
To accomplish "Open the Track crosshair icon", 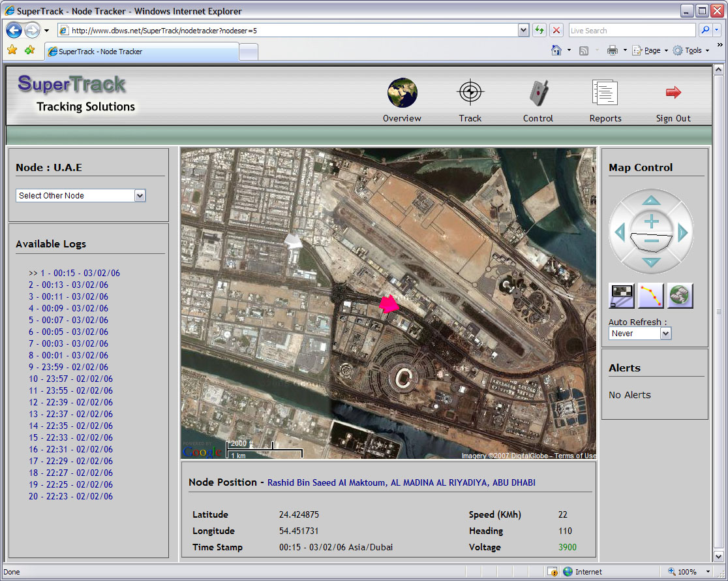I will (x=470, y=92).
